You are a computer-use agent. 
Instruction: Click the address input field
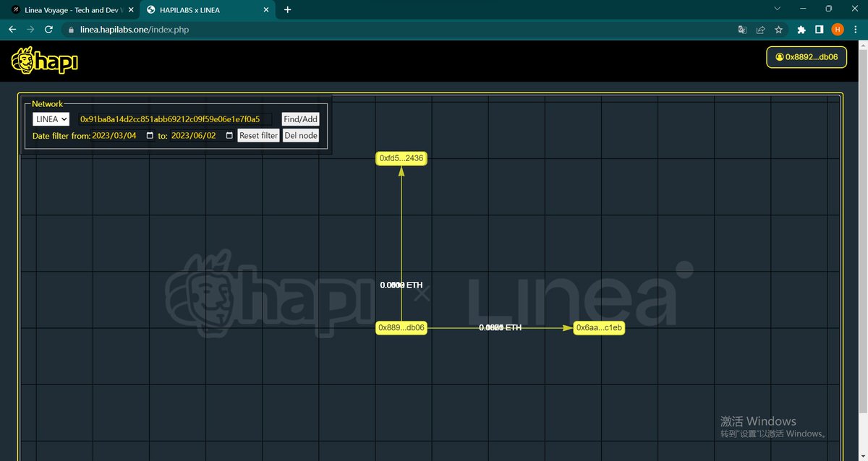point(176,119)
